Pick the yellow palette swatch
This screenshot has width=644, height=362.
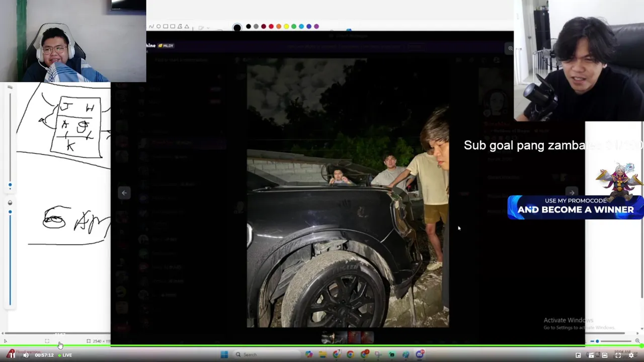tap(286, 26)
